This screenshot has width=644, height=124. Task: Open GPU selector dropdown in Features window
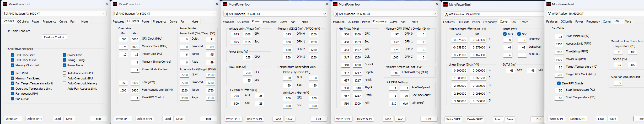pyautogui.click(x=55, y=14)
